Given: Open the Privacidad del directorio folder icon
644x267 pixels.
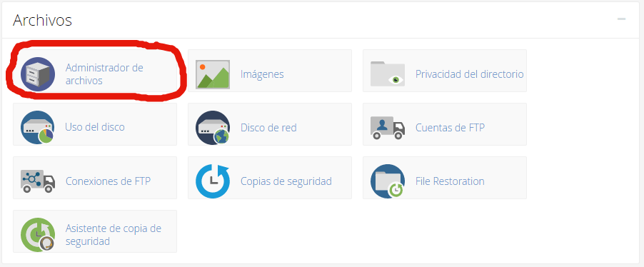Looking at the screenshot, I should 387,74.
